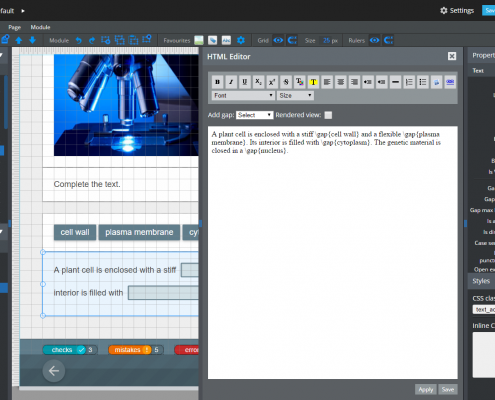
Task: Click Save in HTML Editor
Action: (x=448, y=389)
